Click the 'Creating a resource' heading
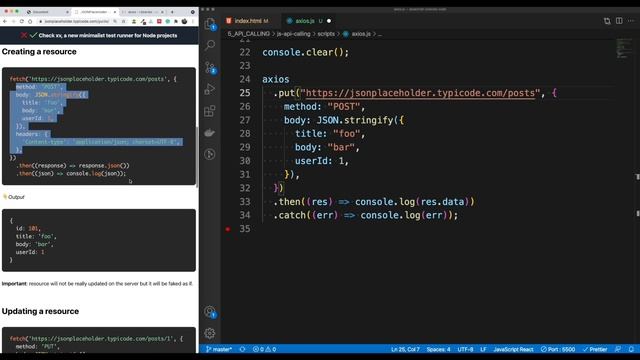 point(39,52)
